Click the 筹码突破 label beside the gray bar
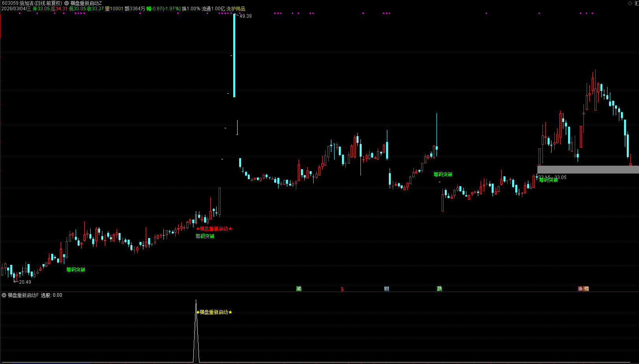Image resolution: width=639 pixels, height=364 pixels. click(x=548, y=180)
